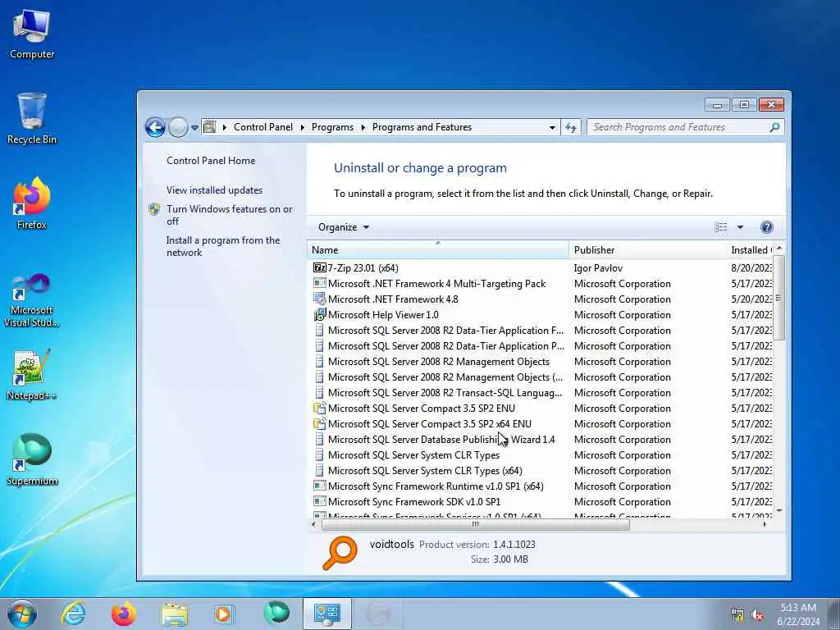Select the Firefox desktop shortcut

point(32,203)
